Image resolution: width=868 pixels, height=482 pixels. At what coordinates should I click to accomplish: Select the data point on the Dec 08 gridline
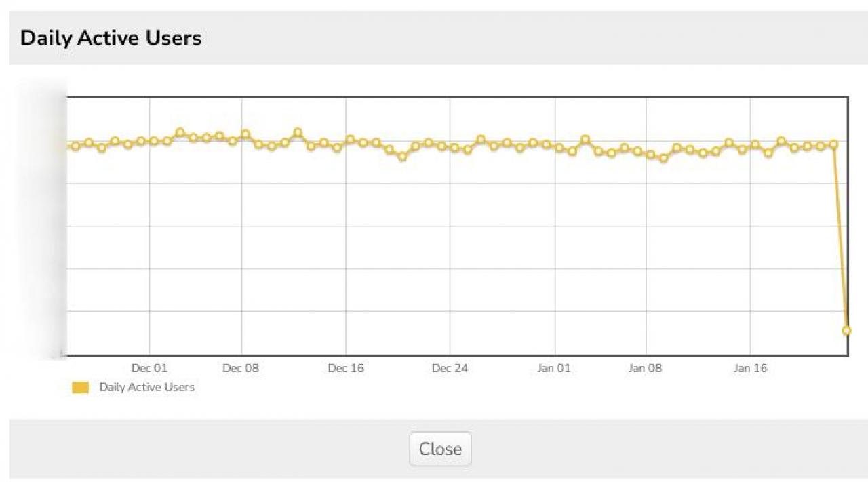245,134
